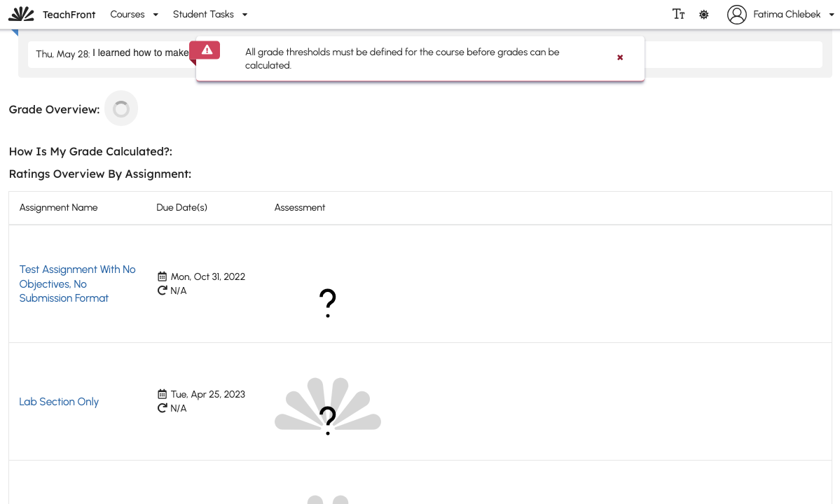Dismiss the grade thresholds error alert
Screen dimensions: 840x504
620,57
